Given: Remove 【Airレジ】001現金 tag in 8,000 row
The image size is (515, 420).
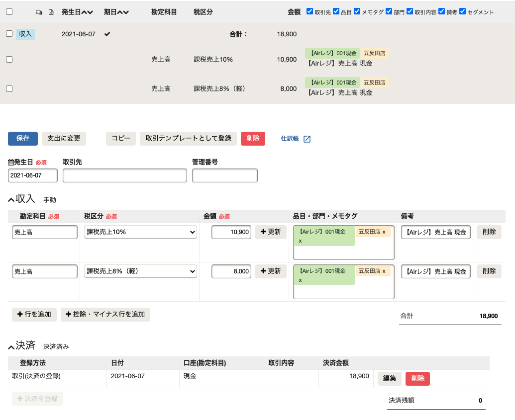Looking at the screenshot, I should [300, 280].
